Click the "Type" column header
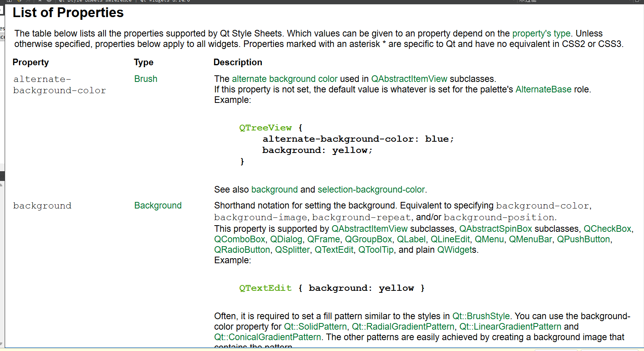Viewport: 644px width, 351px height. pyautogui.click(x=144, y=62)
